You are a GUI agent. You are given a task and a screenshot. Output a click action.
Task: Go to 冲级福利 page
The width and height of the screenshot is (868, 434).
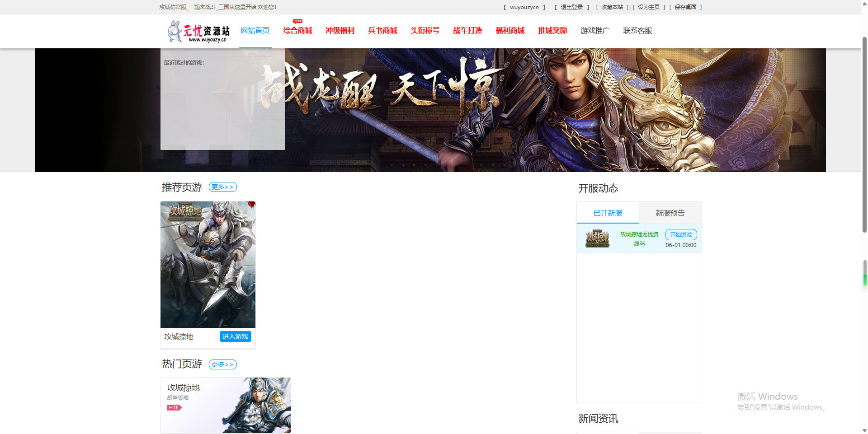(340, 31)
